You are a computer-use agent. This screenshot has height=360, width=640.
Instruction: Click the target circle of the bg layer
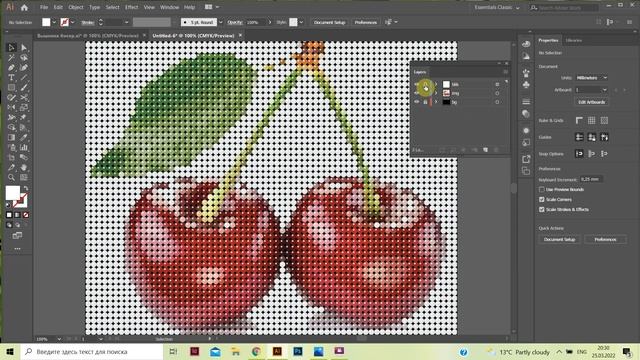[x=497, y=102]
